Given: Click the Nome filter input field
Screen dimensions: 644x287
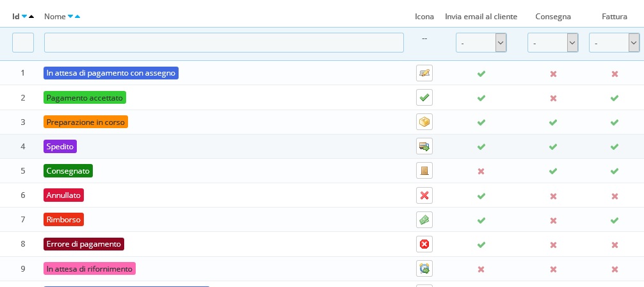Looking at the screenshot, I should coord(224,43).
